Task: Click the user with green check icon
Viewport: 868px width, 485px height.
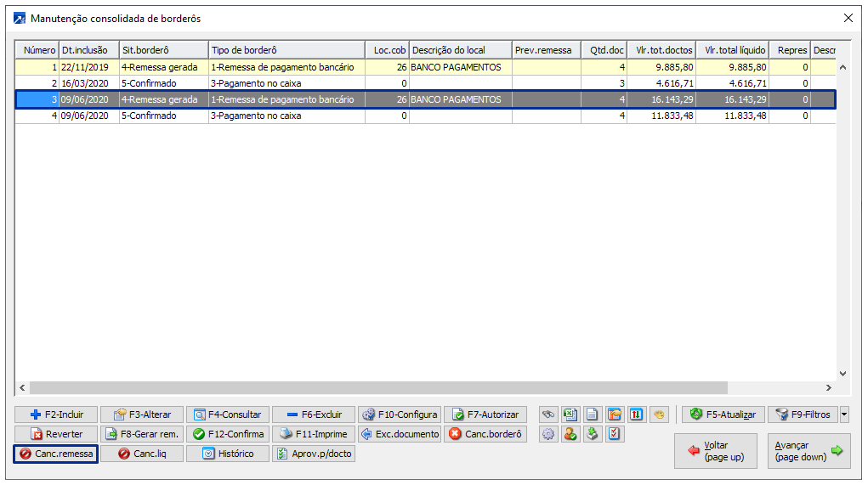Action: point(570,434)
